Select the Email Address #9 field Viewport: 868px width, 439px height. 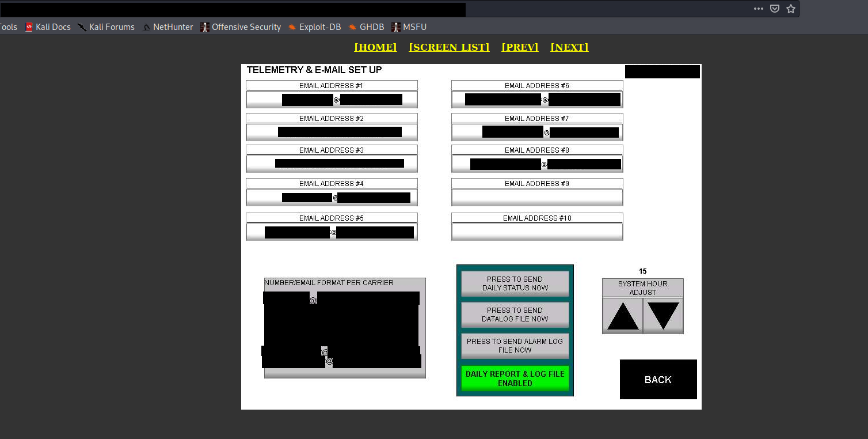click(x=537, y=197)
